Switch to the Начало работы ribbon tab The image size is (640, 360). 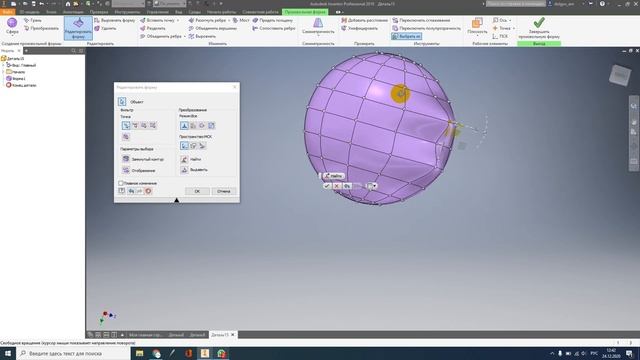coord(221,12)
